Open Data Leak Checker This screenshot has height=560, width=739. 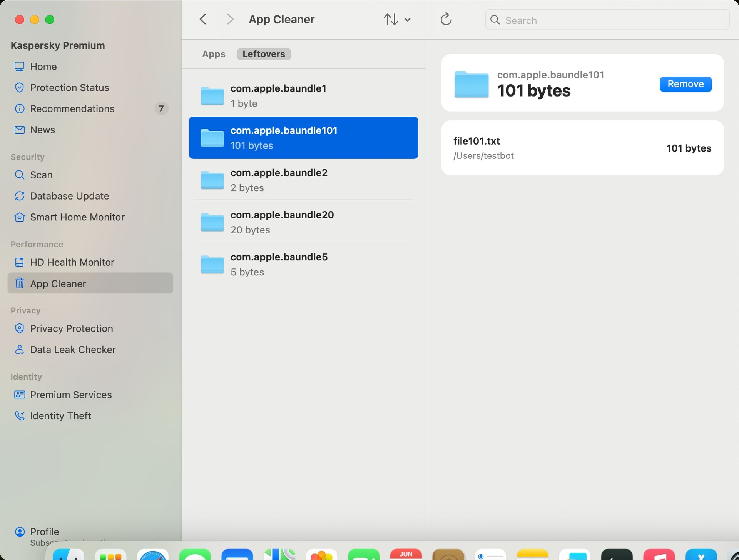90,350
